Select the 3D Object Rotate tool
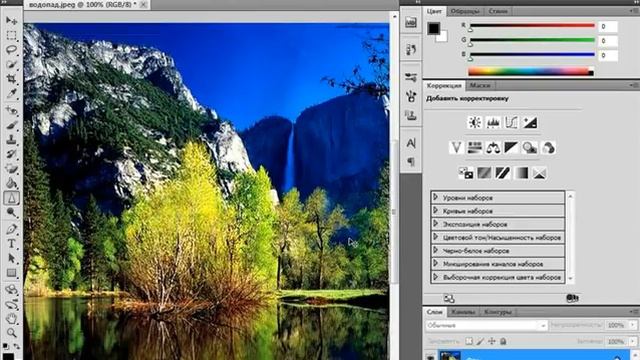The width and height of the screenshot is (640, 360). (x=11, y=289)
